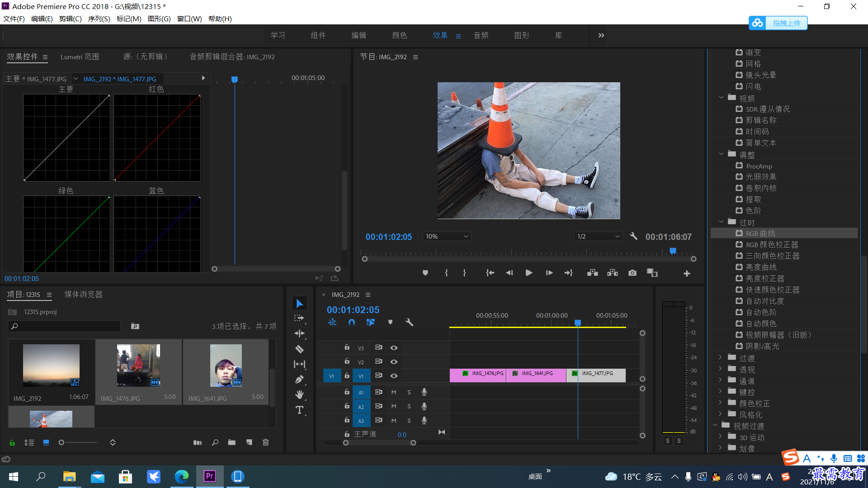Open the button editor plus icon
The height and width of the screenshot is (488, 868).
tap(687, 273)
